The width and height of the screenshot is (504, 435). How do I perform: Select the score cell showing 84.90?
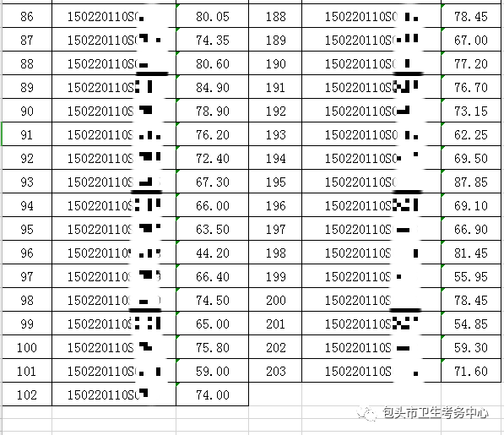click(212, 87)
